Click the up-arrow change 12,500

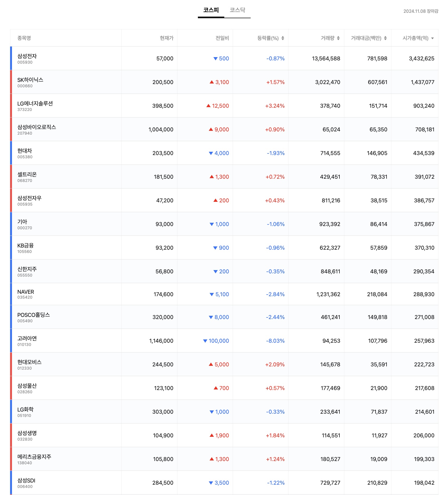218,106
